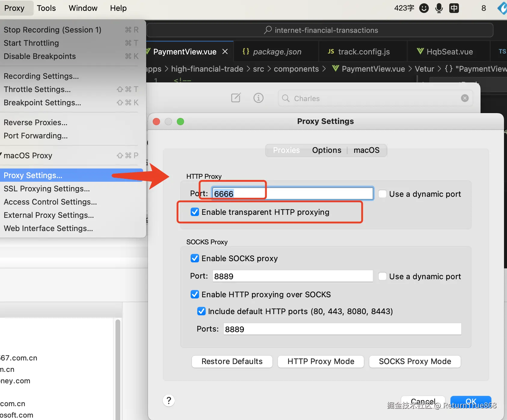Open Recording Settings...
The height and width of the screenshot is (420, 507).
72,76
